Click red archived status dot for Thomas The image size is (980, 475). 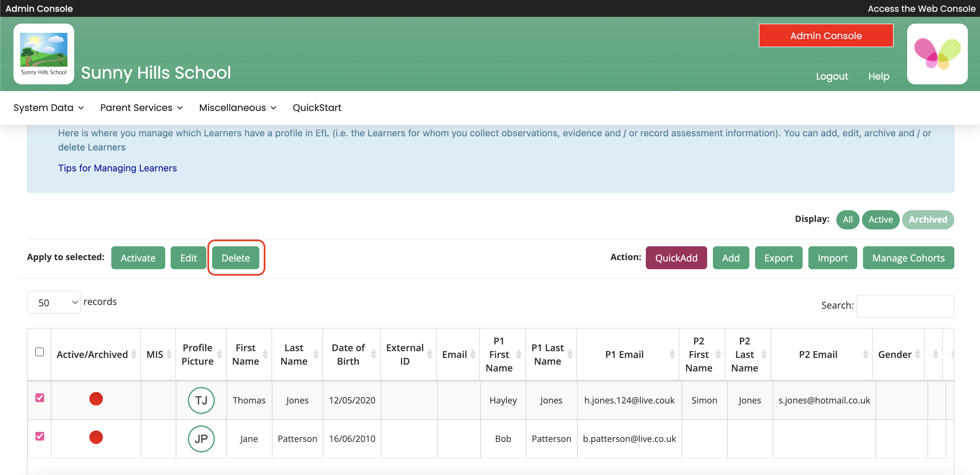(96, 399)
